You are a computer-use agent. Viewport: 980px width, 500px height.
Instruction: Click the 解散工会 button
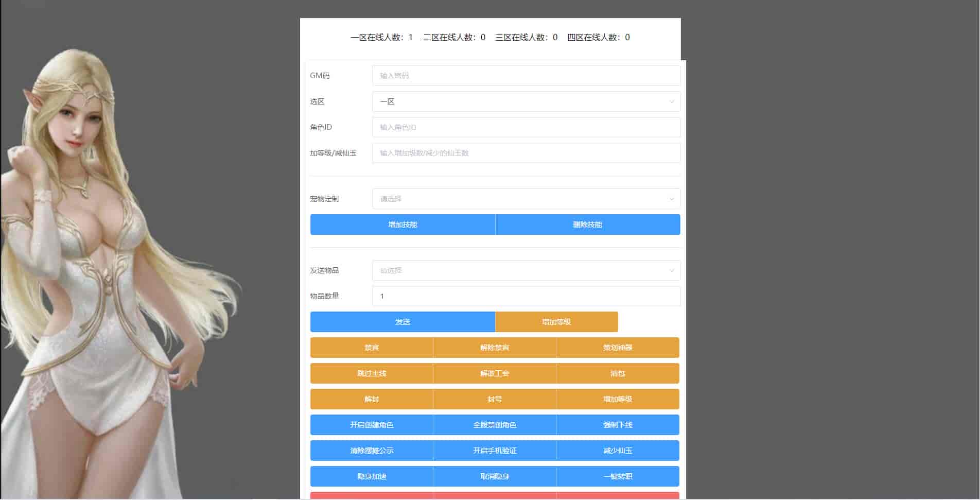(495, 373)
